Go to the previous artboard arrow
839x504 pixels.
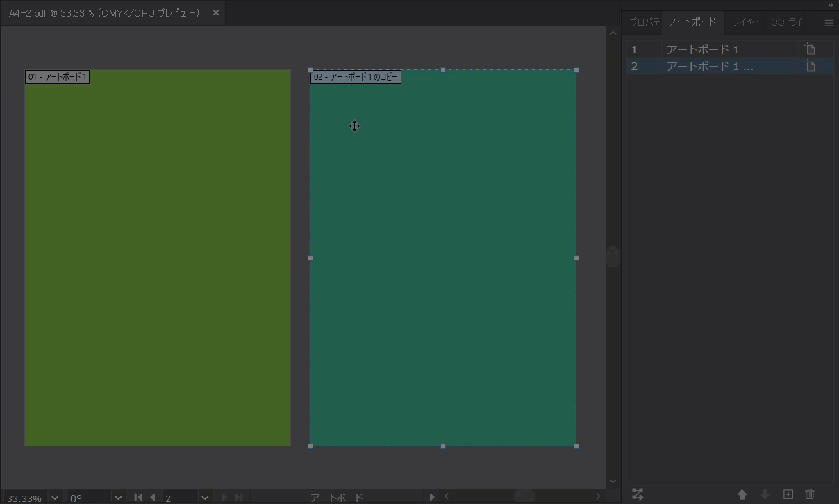click(x=153, y=497)
